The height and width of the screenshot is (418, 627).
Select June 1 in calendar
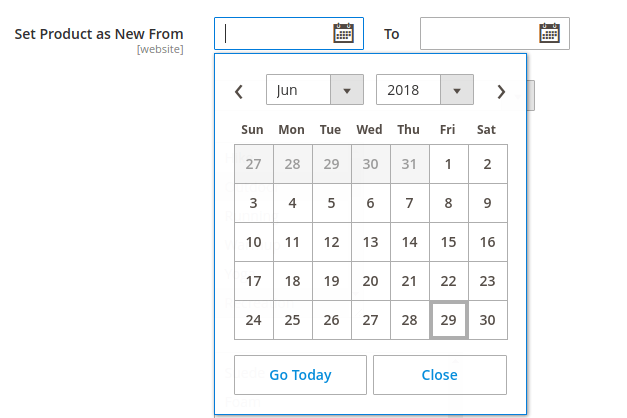[449, 164]
